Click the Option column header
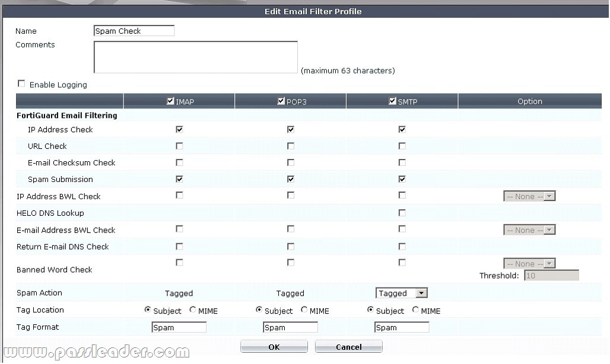 pos(529,101)
